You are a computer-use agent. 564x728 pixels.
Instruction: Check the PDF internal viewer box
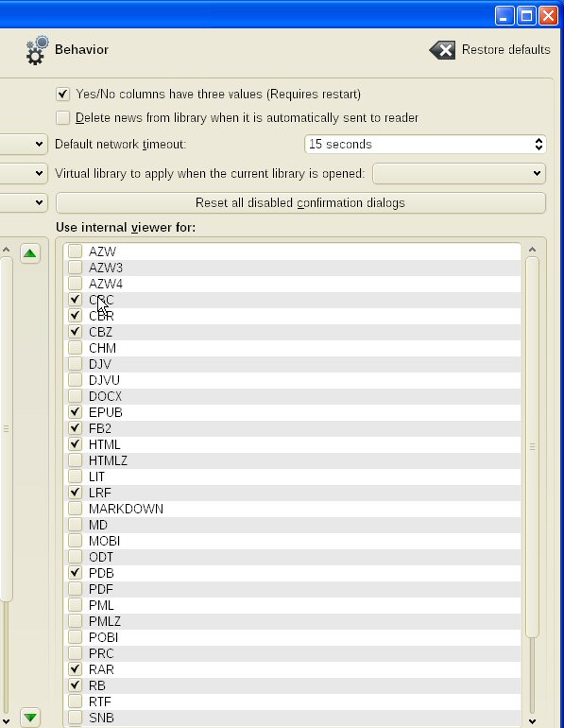click(x=76, y=589)
